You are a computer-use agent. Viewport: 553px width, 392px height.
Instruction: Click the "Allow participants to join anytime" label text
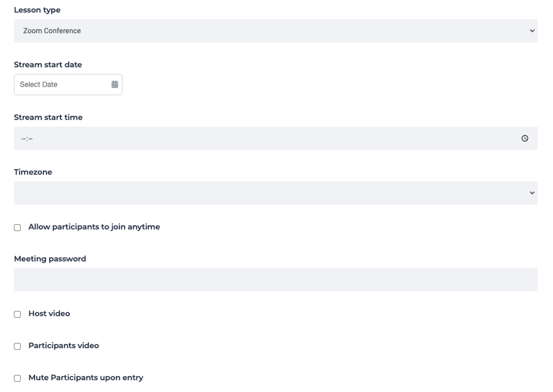tap(94, 227)
